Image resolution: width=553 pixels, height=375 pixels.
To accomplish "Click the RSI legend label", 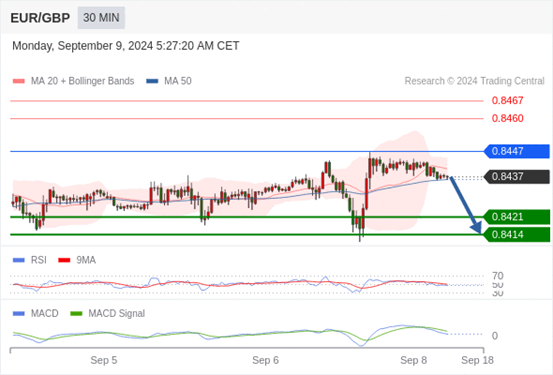I will 39,260.
